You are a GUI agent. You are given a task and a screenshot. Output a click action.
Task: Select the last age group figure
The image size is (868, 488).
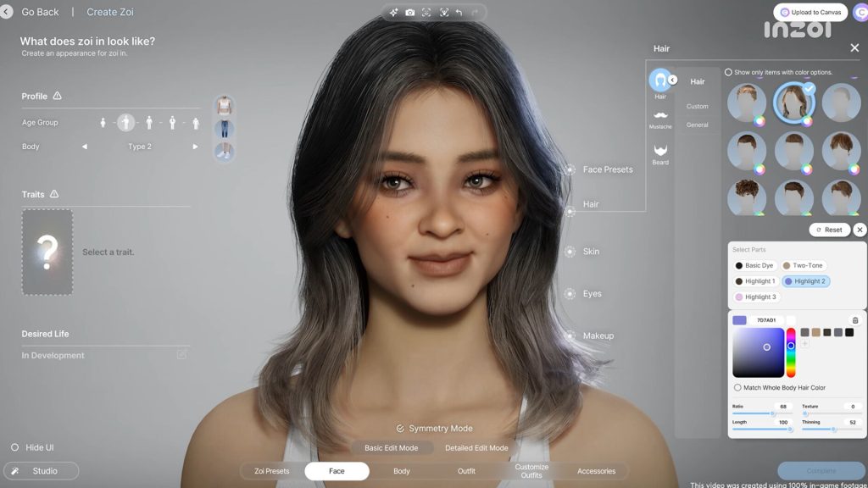(196, 123)
